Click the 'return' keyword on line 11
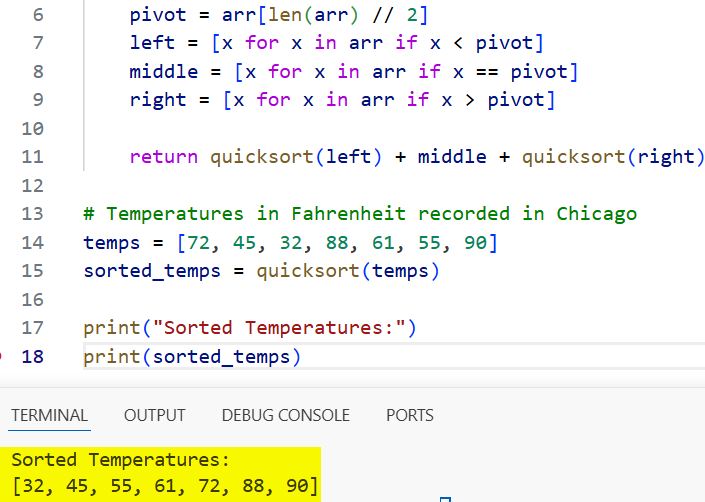The height and width of the screenshot is (502, 705). pos(164,157)
